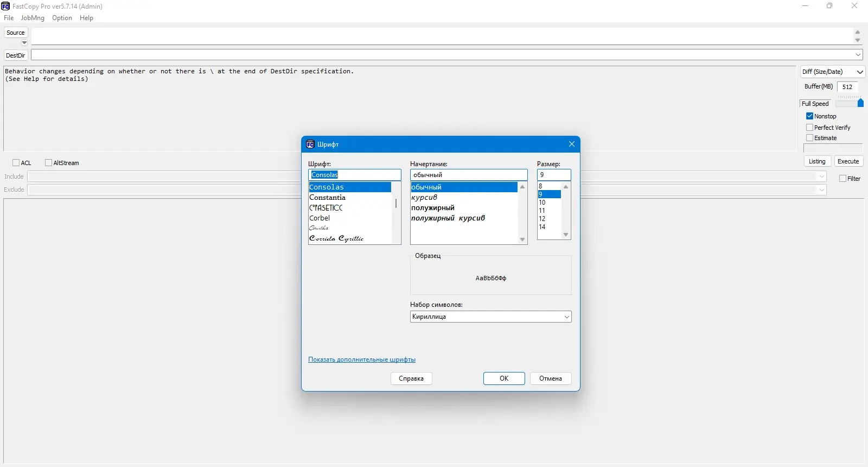868x467 pixels.
Task: Click the Source path scroll down arrow
Action: click(x=858, y=40)
